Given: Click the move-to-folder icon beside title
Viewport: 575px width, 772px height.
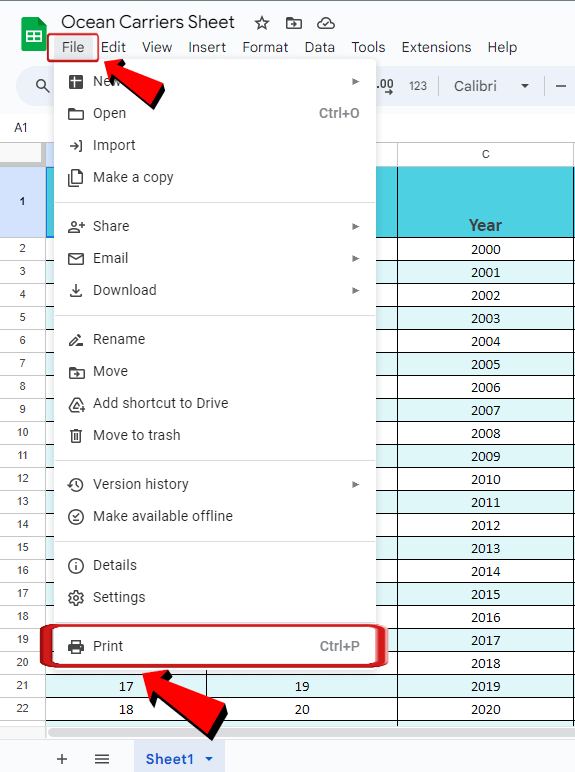Looking at the screenshot, I should (294, 23).
